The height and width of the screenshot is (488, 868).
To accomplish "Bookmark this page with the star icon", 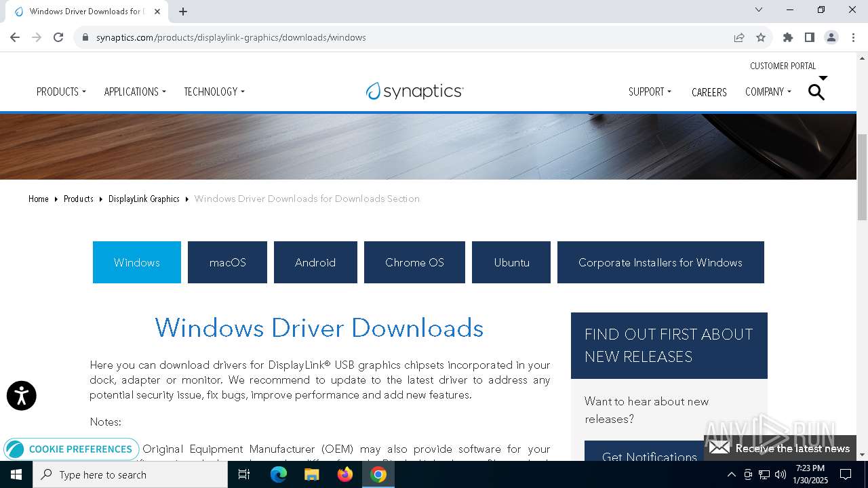I will [761, 37].
